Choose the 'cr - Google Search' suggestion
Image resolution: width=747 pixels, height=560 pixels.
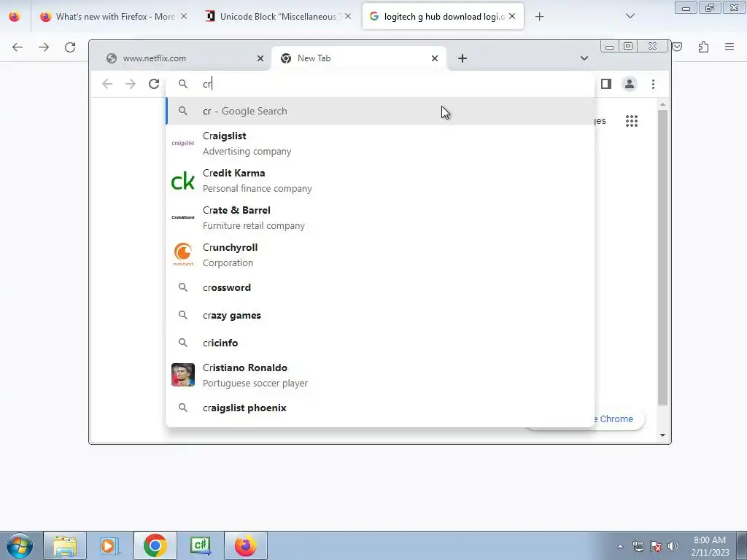pyautogui.click(x=379, y=111)
